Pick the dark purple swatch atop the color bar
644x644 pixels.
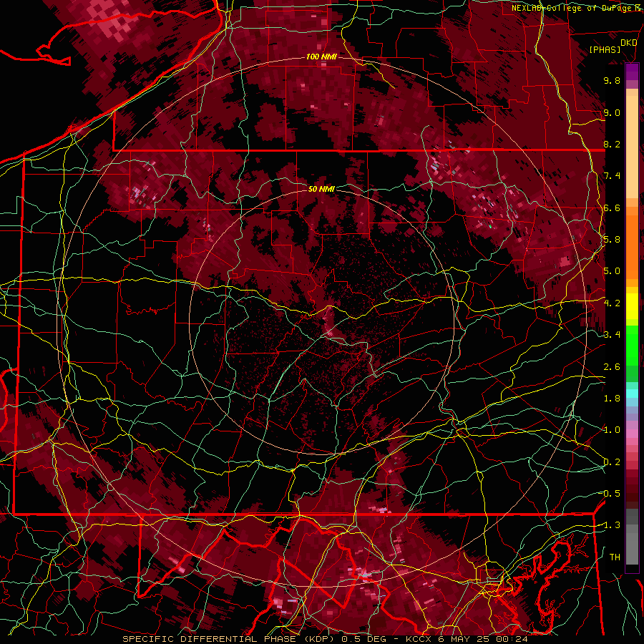(x=632, y=72)
